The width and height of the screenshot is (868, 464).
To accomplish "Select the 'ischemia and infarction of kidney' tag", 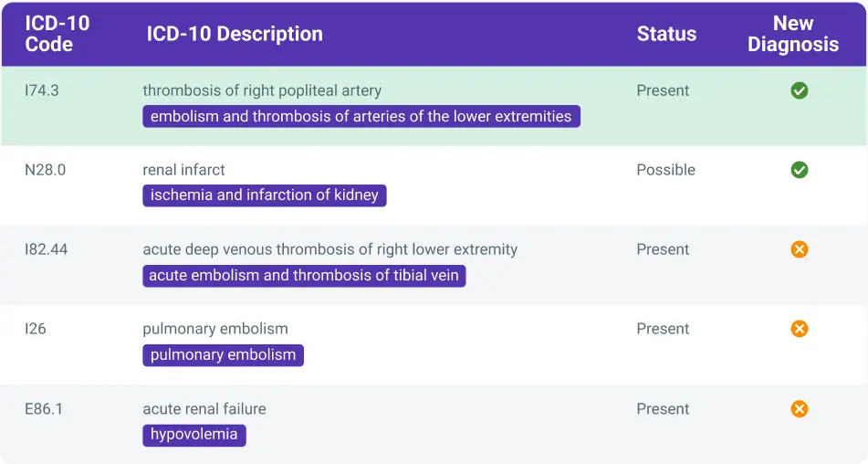I will click(265, 195).
